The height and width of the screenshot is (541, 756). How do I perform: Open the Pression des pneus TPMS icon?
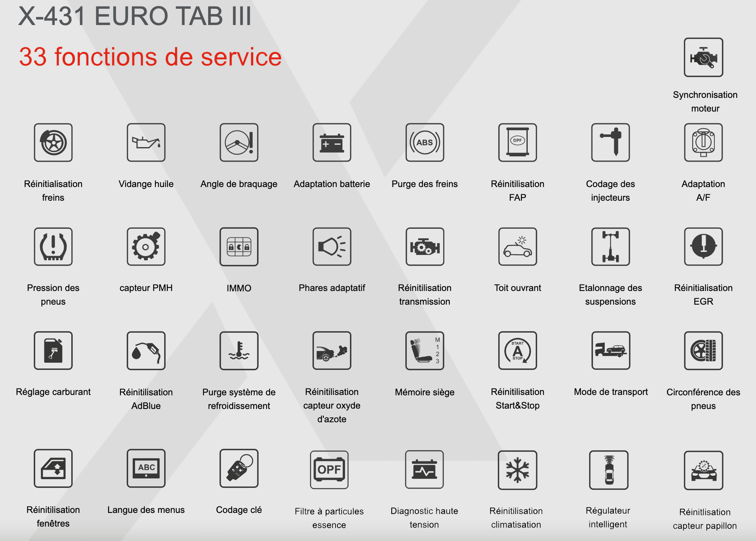point(53,247)
